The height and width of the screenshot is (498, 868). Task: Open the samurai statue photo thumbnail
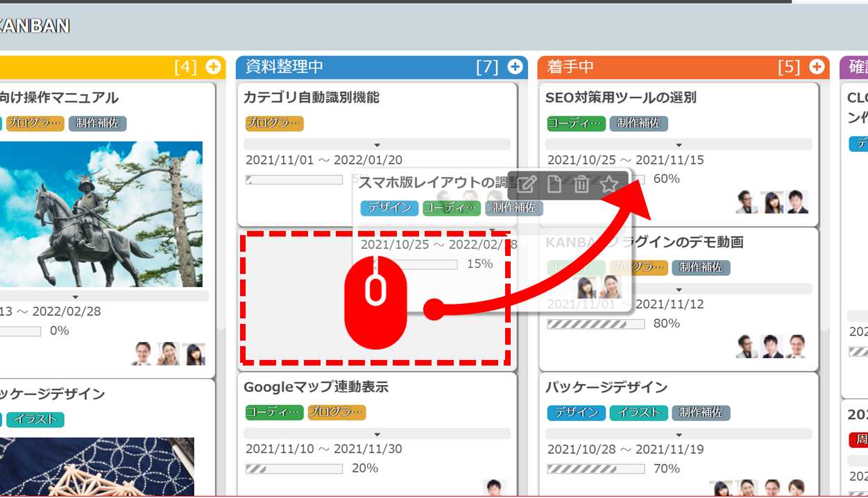point(101,214)
